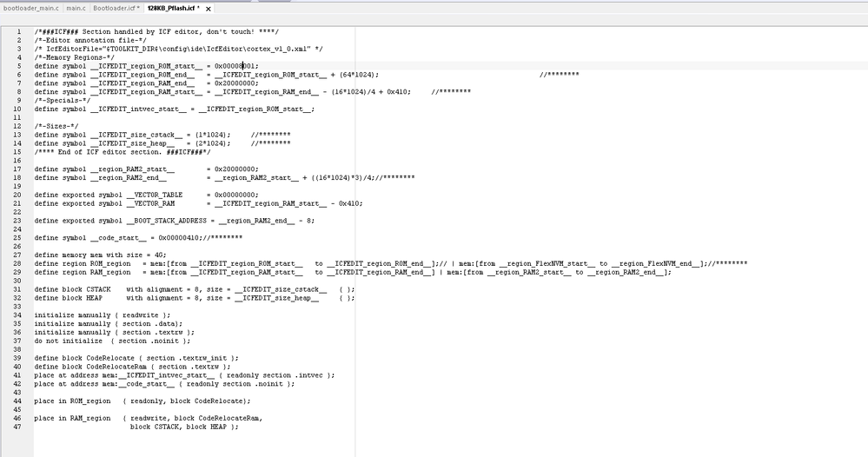The image size is (868, 457).
Task: Click 'define block CodeRelocateRam' on line 40
Action: [90, 367]
